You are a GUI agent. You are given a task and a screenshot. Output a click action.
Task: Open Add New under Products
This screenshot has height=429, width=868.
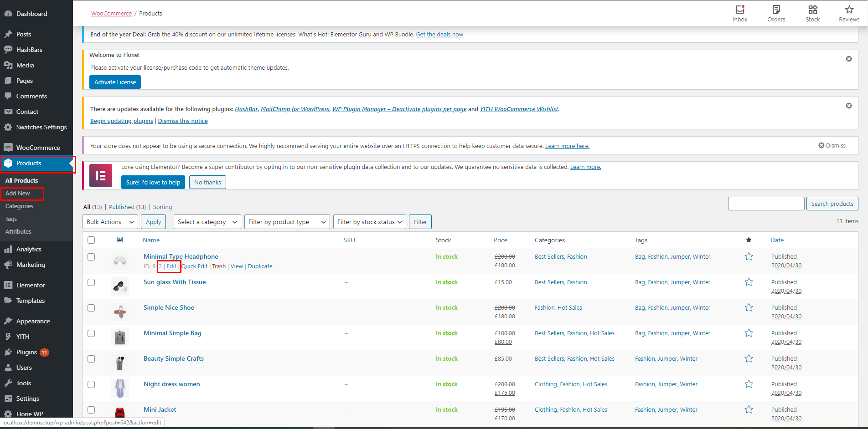[18, 194]
